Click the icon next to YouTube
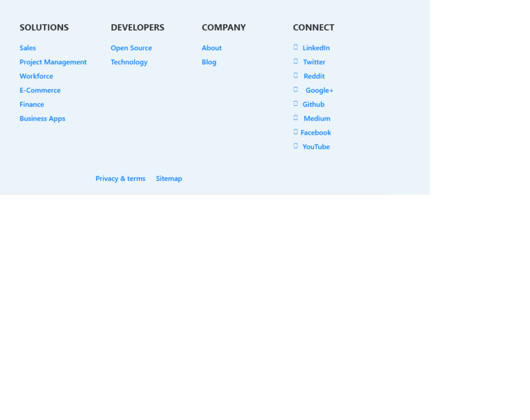This screenshot has height=420, width=530. [x=296, y=146]
